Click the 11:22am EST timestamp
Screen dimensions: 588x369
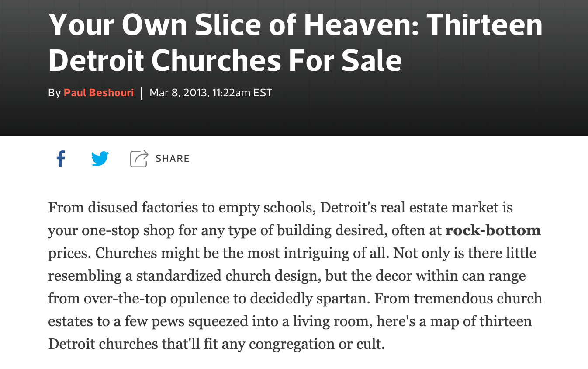coord(242,93)
